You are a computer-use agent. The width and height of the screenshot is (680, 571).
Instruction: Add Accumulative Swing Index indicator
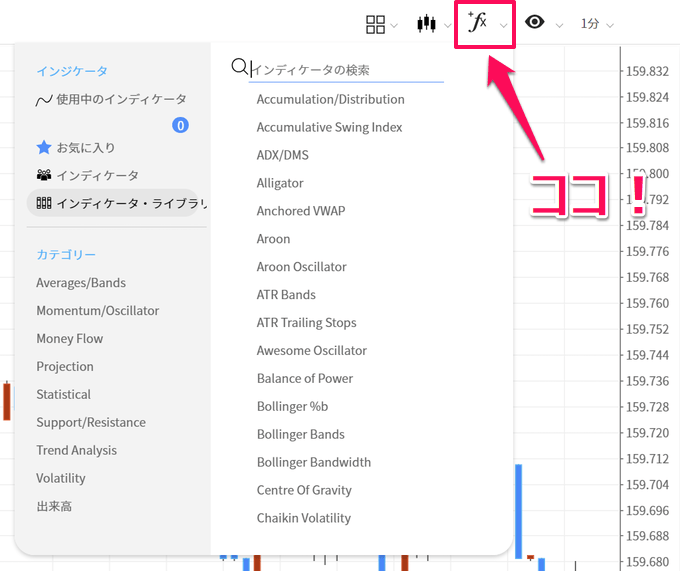coord(330,127)
